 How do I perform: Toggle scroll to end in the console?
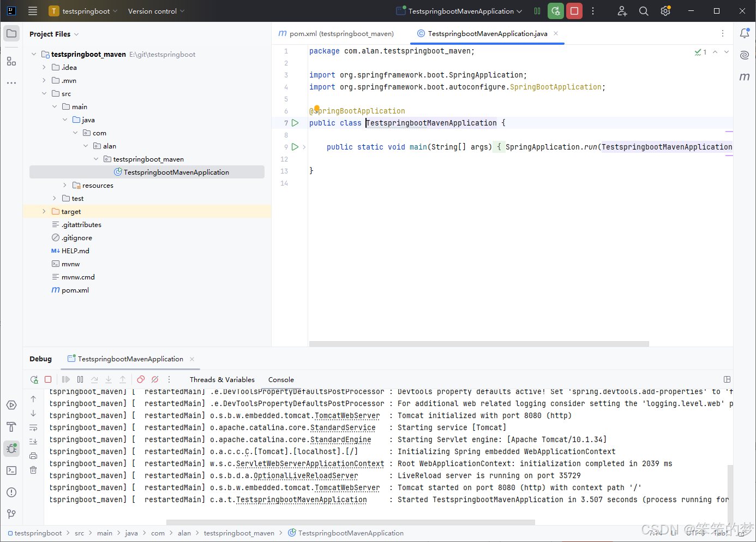[x=33, y=441]
